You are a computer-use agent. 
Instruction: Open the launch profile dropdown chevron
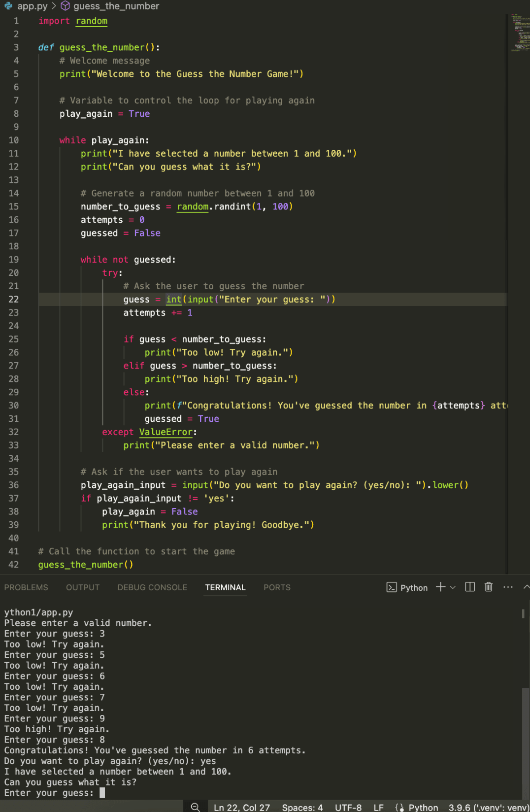pos(453,587)
